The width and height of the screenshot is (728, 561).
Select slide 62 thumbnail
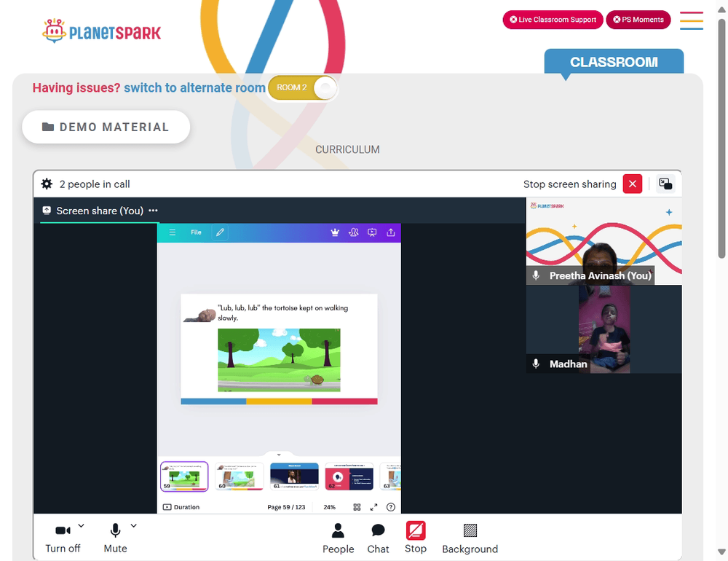pyautogui.click(x=349, y=476)
